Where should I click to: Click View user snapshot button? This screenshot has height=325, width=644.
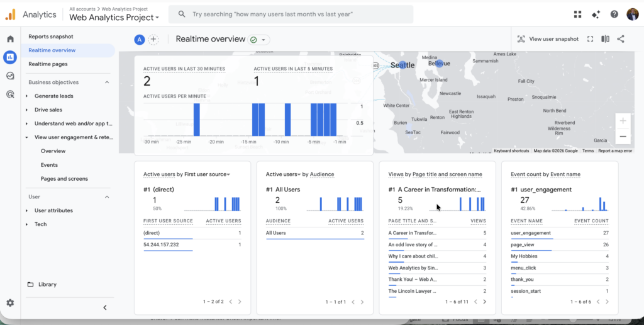[x=548, y=39]
